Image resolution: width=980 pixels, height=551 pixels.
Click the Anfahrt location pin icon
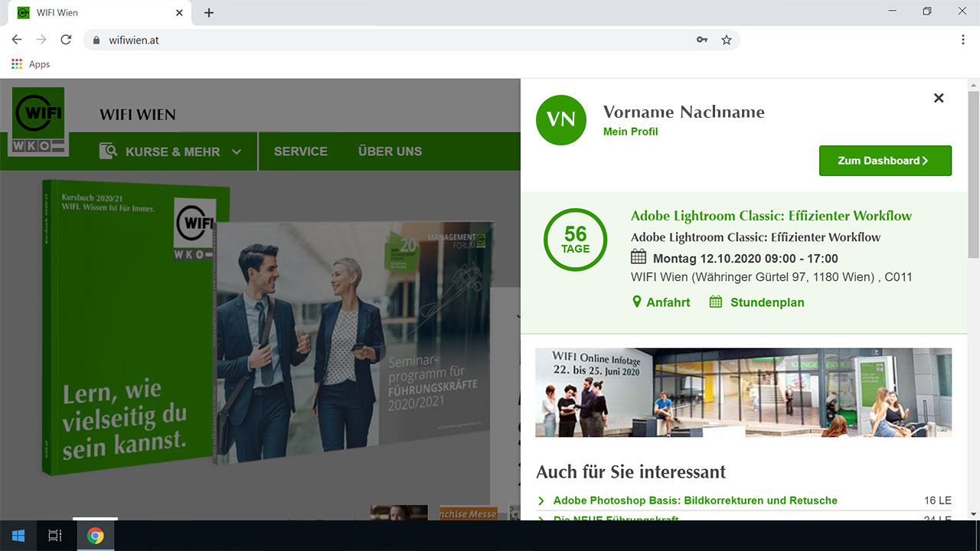[636, 302]
